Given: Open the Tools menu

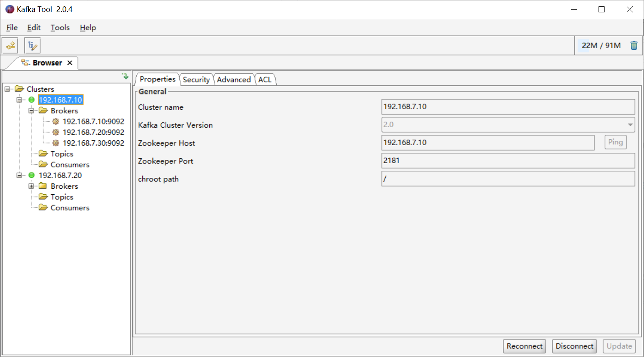Looking at the screenshot, I should (x=60, y=28).
